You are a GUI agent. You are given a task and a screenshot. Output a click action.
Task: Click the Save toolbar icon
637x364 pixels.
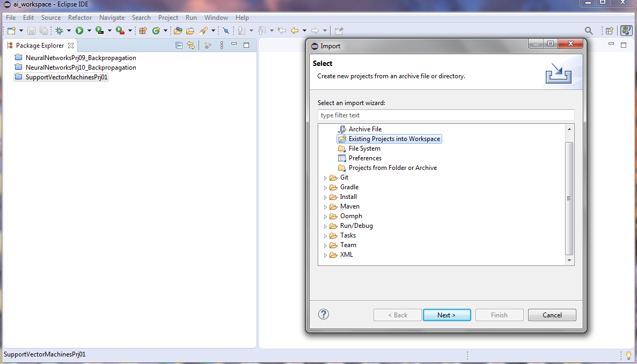click(x=31, y=31)
